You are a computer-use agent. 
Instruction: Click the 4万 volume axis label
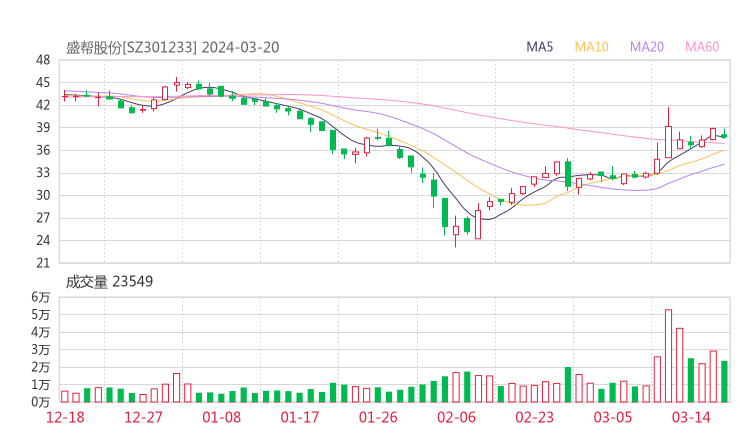pyautogui.click(x=41, y=332)
